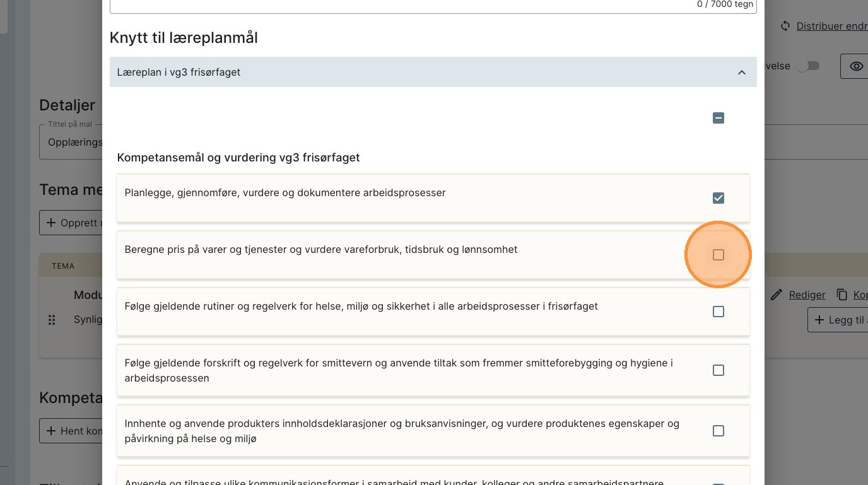Uncheck 'Planlegge, gjennomføre, vurdere og dokumentere arbeidsprosesser'

[718, 198]
